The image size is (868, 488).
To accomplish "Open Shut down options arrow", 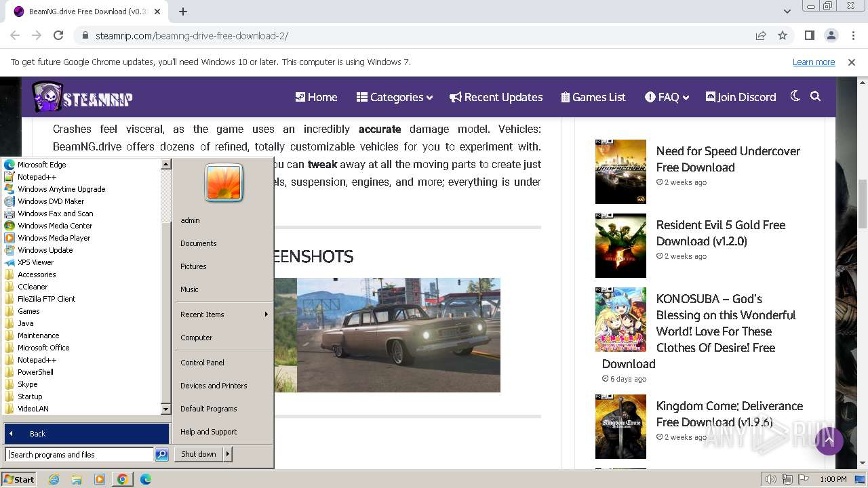I will (x=228, y=454).
